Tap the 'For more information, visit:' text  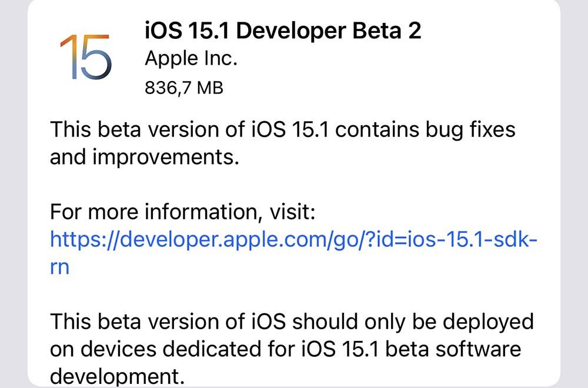click(x=183, y=212)
